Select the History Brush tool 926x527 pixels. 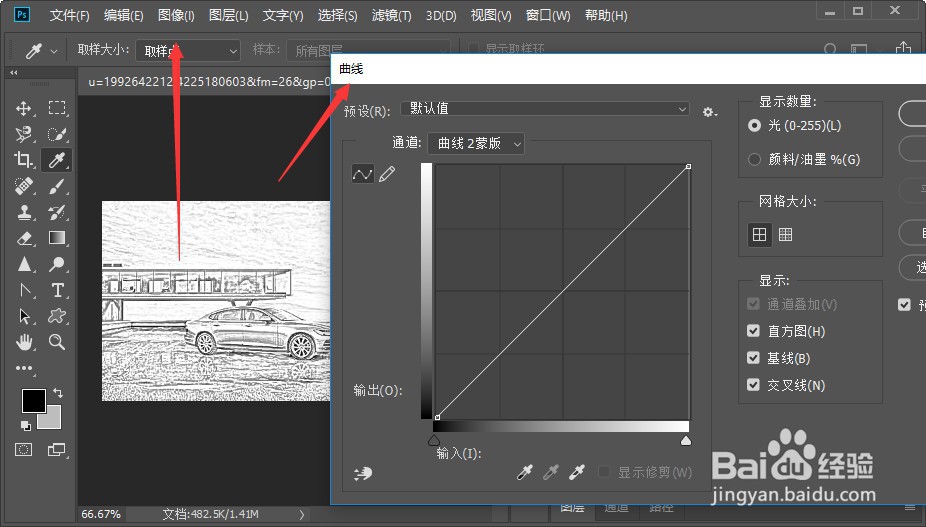click(x=57, y=212)
